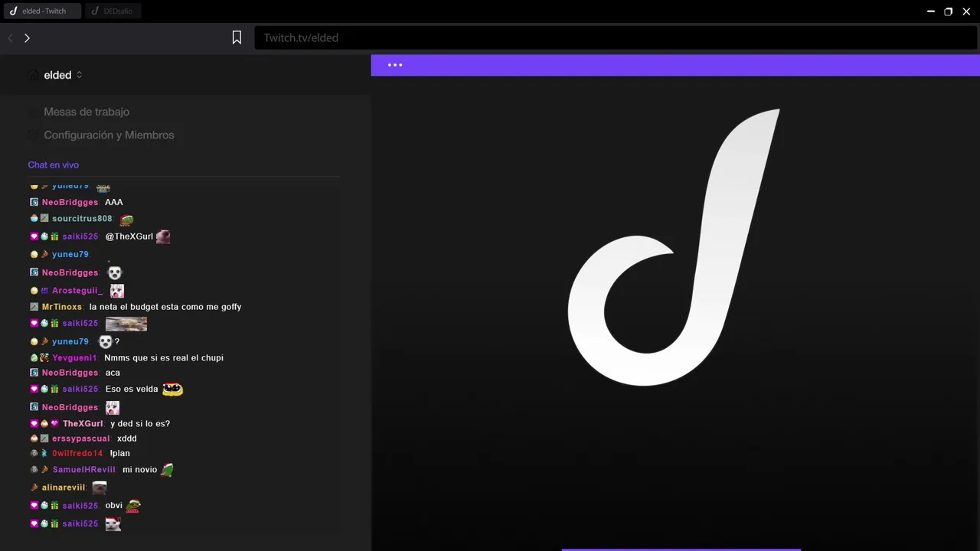Open sourcitrus808's user profile from chat
The width and height of the screenshot is (980, 551).
tap(82, 219)
